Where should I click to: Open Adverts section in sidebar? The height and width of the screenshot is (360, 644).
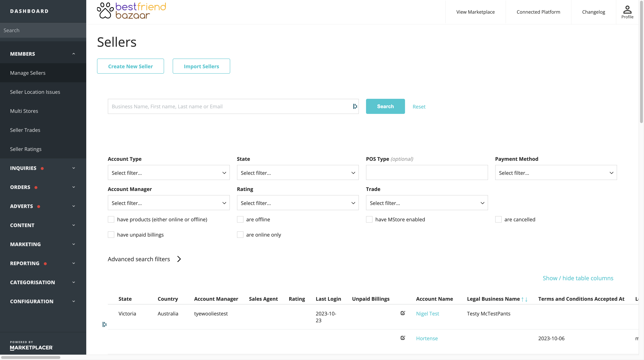43,206
